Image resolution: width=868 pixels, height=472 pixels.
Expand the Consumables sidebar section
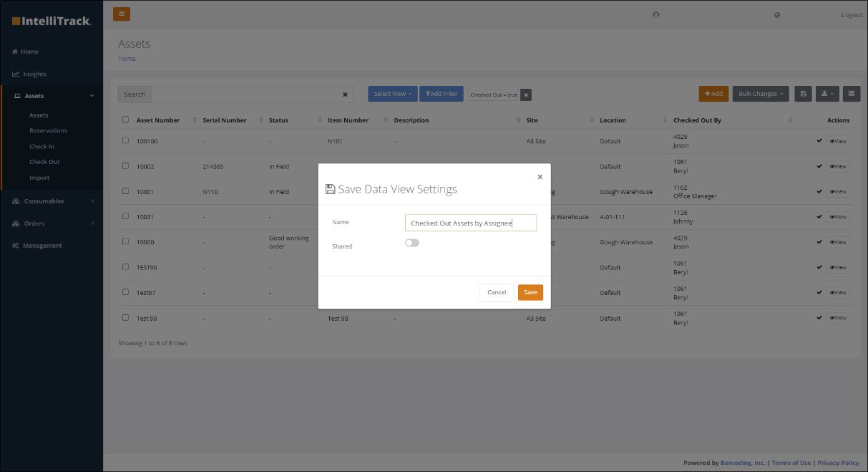coord(52,201)
